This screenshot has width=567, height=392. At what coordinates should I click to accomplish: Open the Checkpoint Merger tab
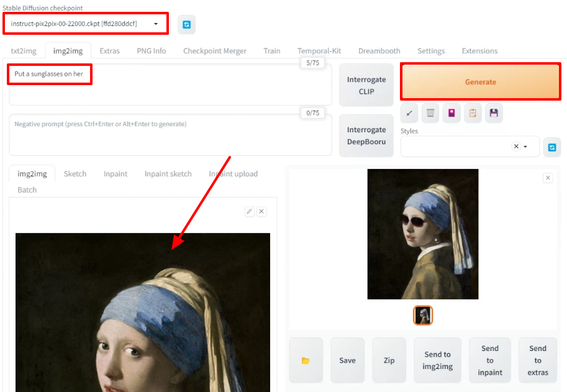point(215,50)
